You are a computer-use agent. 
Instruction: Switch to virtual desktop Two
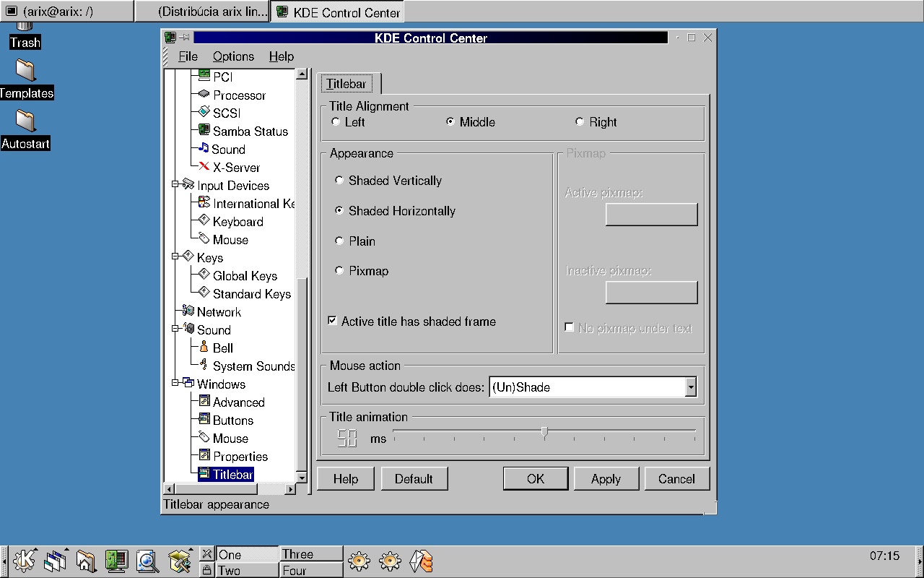(x=248, y=570)
